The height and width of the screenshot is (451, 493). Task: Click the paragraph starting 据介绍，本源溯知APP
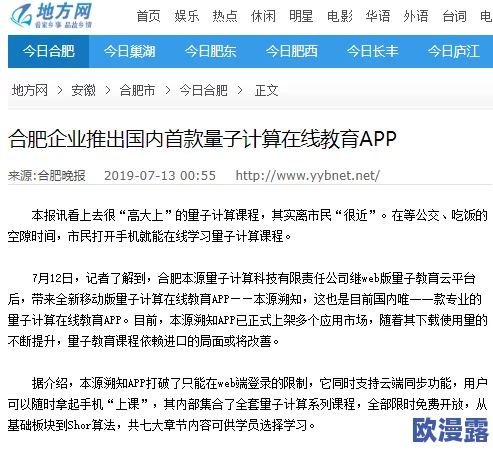tap(247, 404)
